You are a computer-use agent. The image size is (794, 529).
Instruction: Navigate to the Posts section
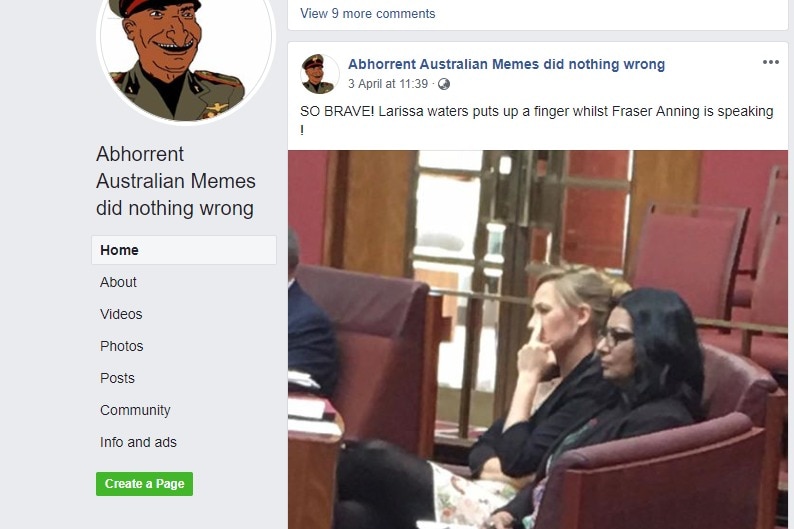pyautogui.click(x=117, y=378)
